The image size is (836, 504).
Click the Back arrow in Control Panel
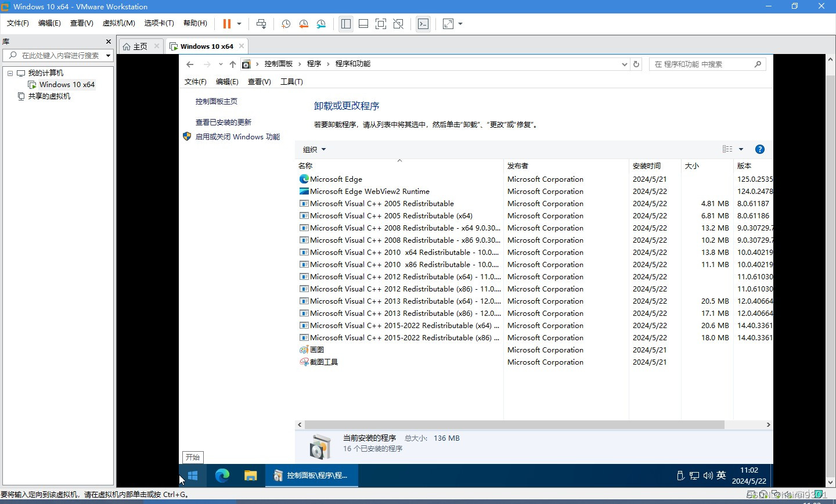tap(190, 64)
